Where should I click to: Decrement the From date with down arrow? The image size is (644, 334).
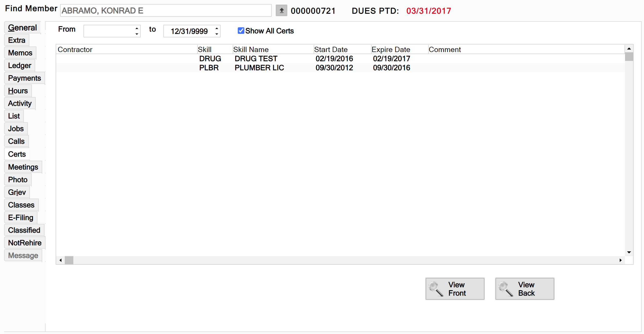137,34
